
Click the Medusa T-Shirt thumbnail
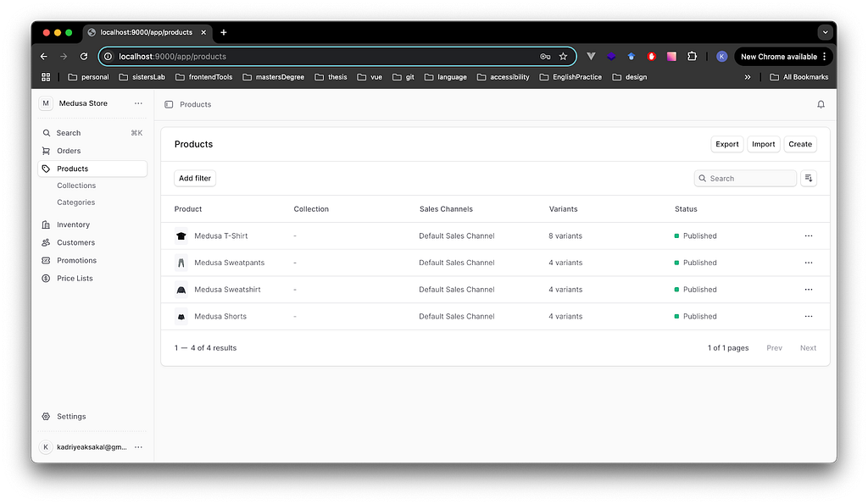[x=181, y=235]
